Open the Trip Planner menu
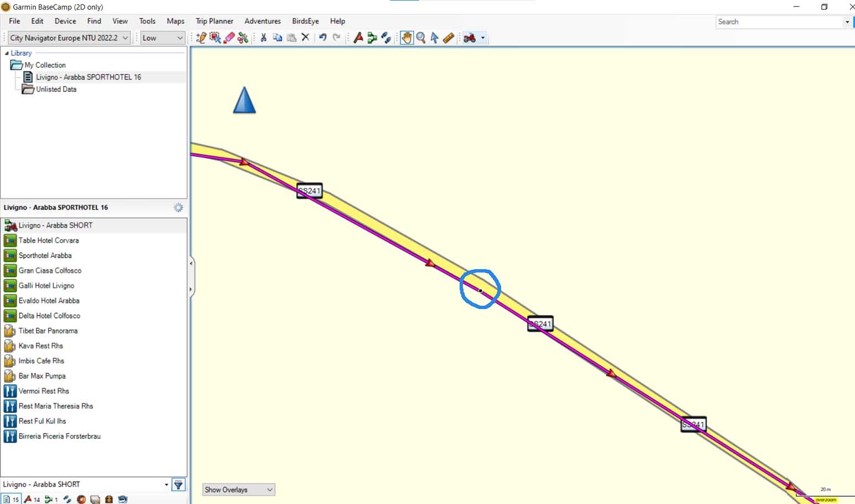Screen dimensions: 855x504 (x=214, y=21)
